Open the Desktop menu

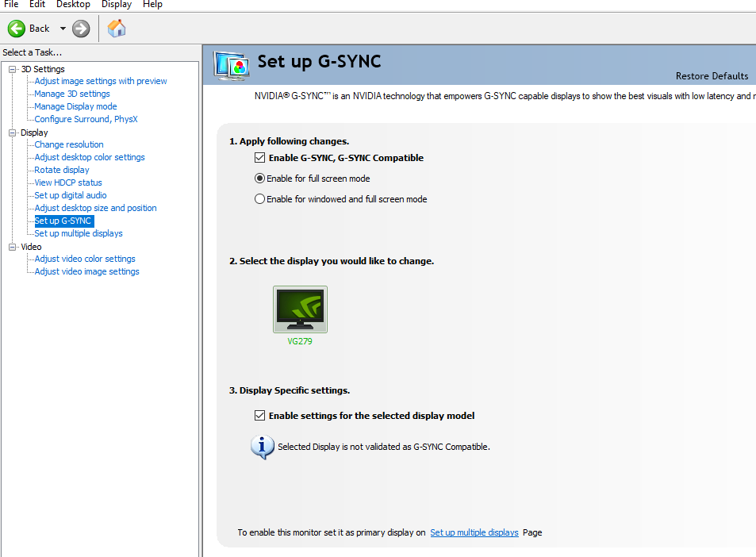tap(73, 4)
